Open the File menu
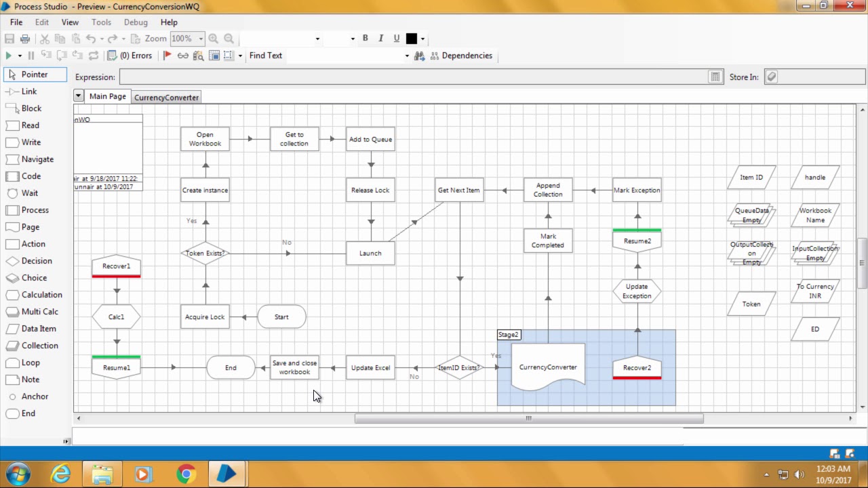 pos(16,22)
